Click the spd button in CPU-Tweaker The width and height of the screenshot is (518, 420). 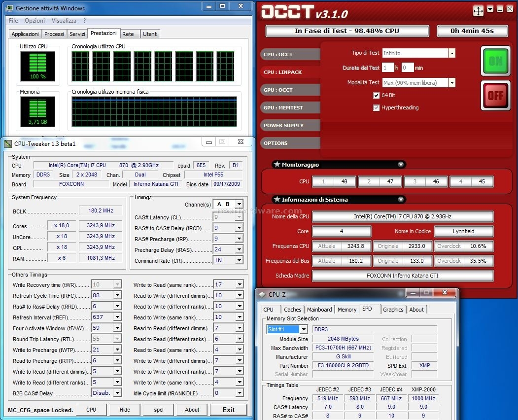click(158, 410)
